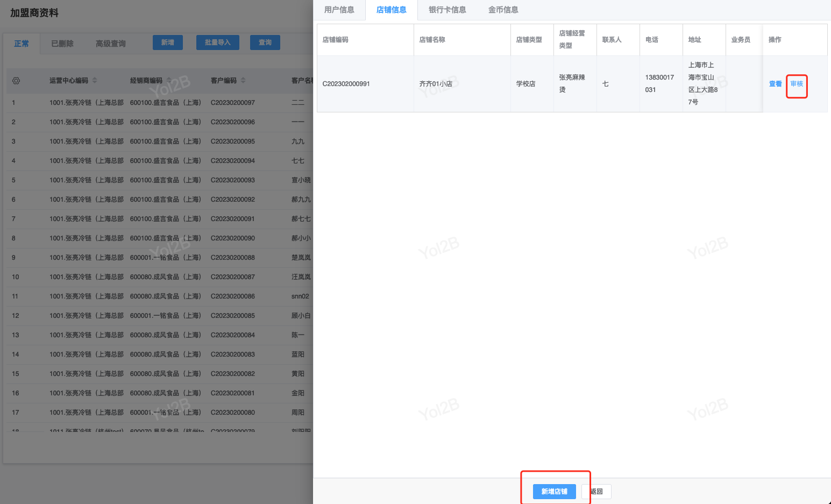831x504 pixels.
Task: Select the 金币信息 tab
Action: tap(503, 10)
